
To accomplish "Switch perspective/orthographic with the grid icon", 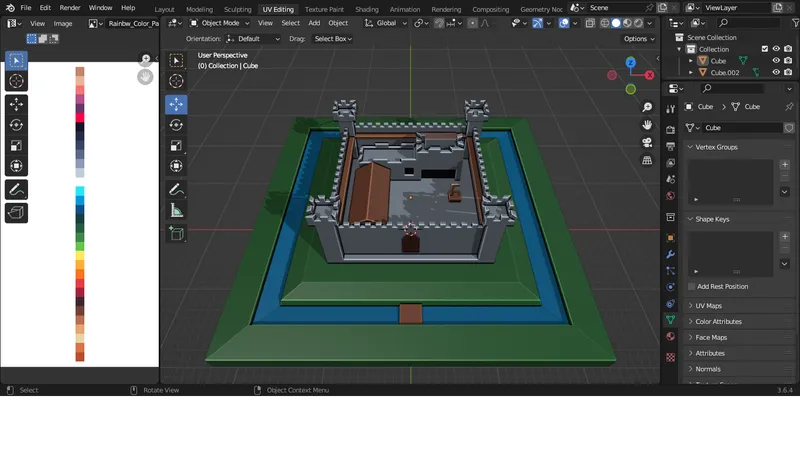I will 647,161.
